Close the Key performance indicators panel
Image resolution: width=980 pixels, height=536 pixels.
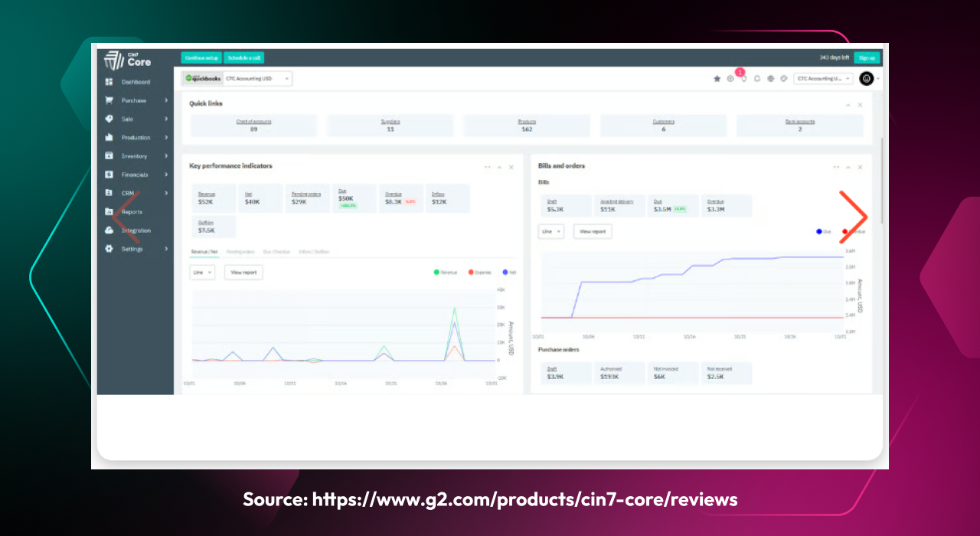click(x=511, y=167)
